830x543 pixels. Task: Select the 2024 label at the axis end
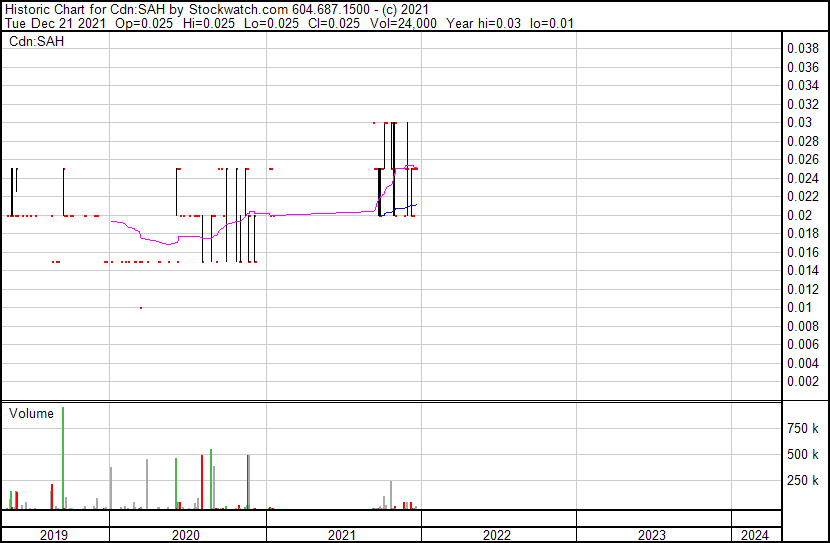[755, 535]
